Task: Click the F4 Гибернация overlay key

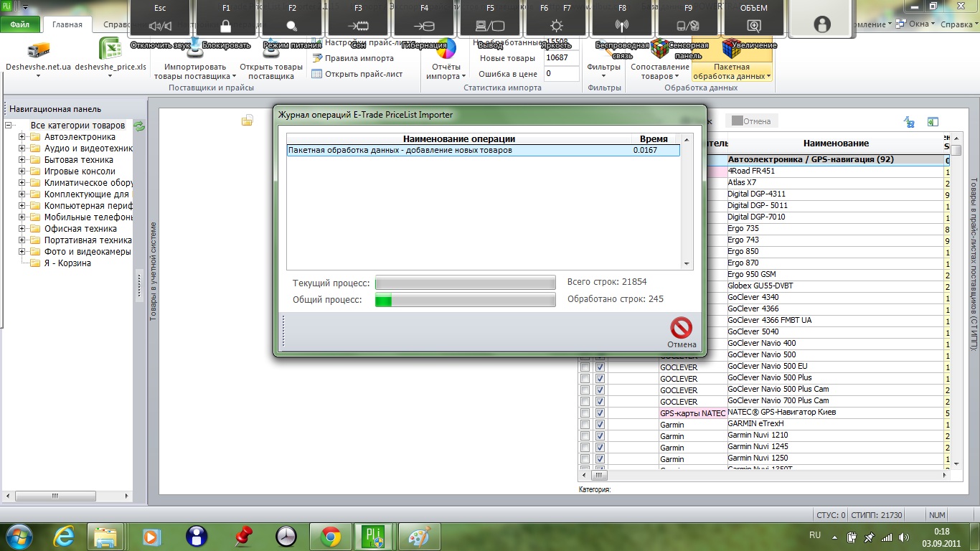Action: click(x=424, y=19)
